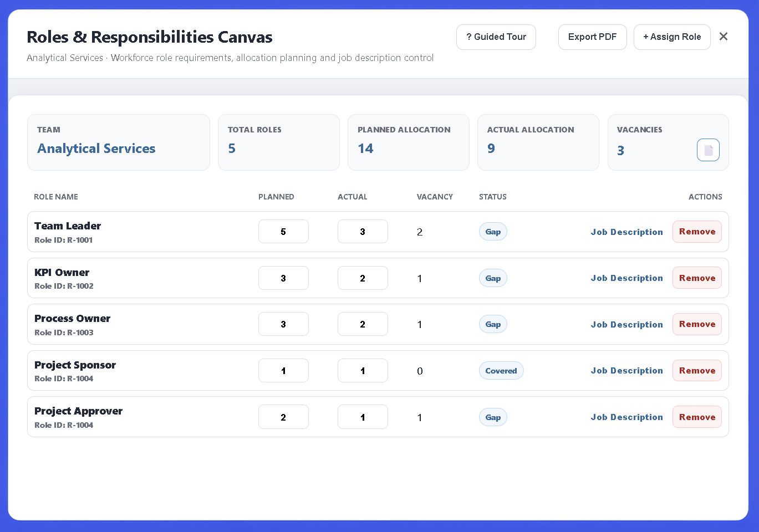Edit Project Sponsor planned allocation field

[x=283, y=371]
